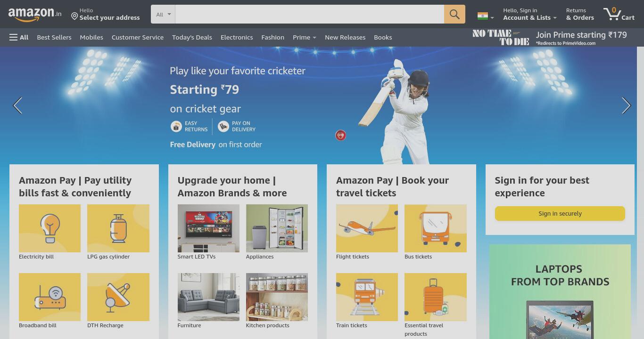Click the laptop image in Laptops ad
The height and width of the screenshot is (339, 644).
click(x=560, y=320)
